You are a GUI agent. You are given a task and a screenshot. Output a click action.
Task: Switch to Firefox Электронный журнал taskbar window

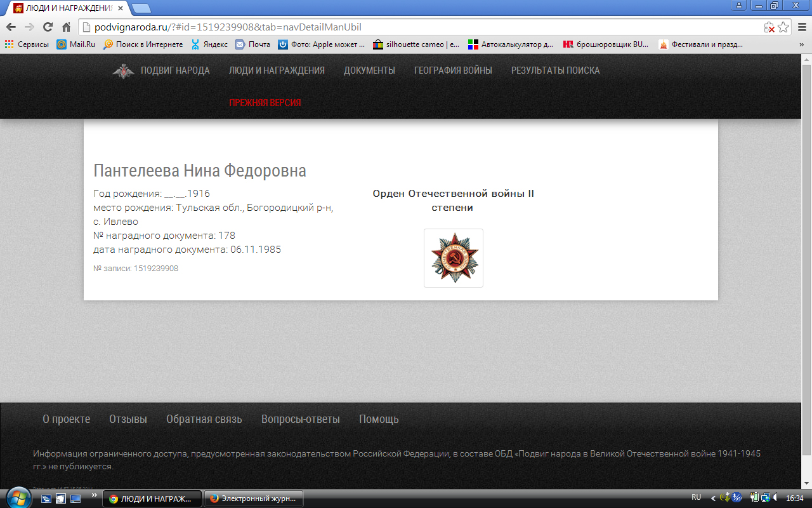254,498
